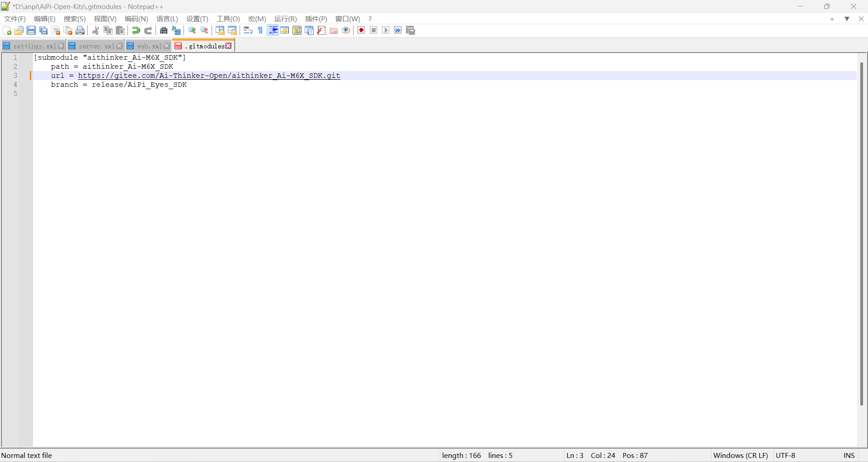Viewport: 868px width, 462px height.
Task: Stop macro recording square icon
Action: [373, 30]
